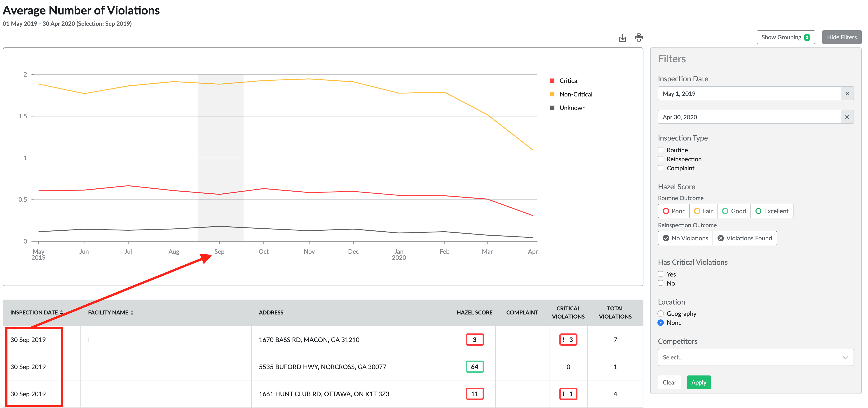Click critical violations badge showing 3
Screen dimensions: 868x408
[568, 340]
